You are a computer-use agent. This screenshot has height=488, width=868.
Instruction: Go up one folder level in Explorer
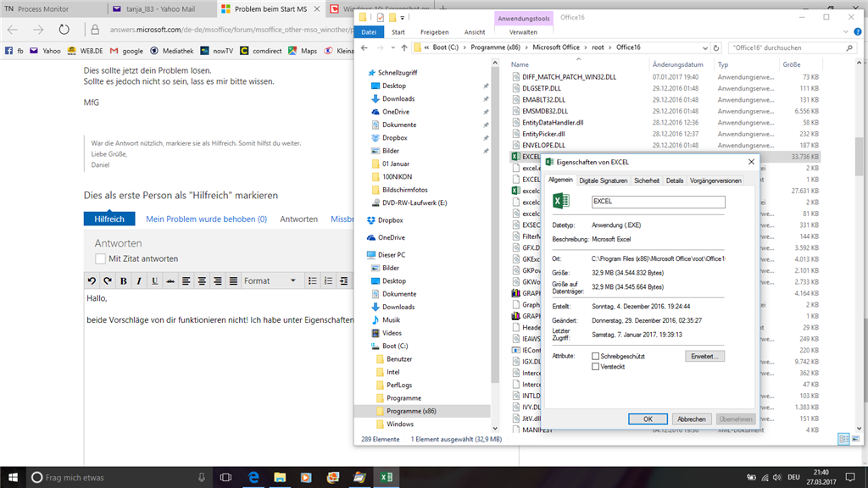tap(404, 47)
